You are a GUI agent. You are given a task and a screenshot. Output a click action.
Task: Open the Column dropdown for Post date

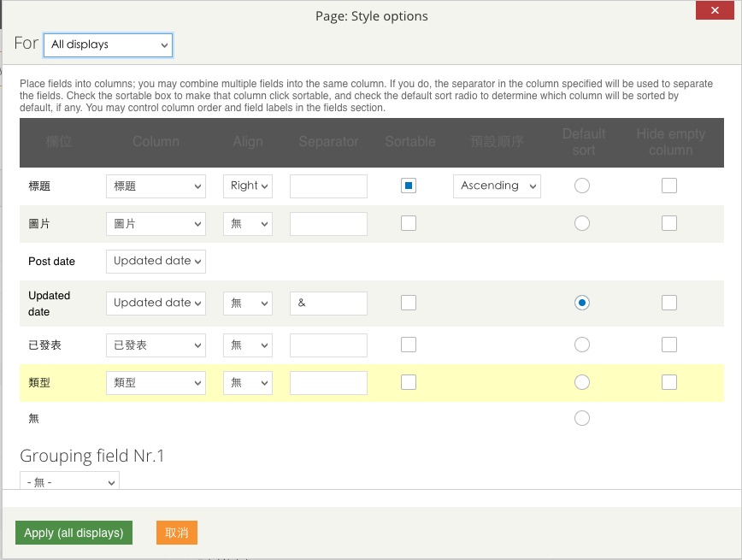[x=156, y=262]
